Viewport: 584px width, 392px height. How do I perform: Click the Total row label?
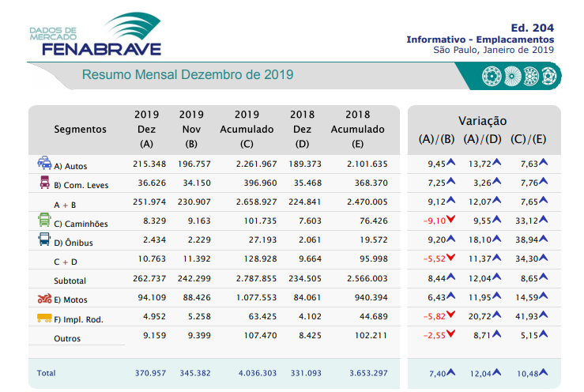click(47, 371)
